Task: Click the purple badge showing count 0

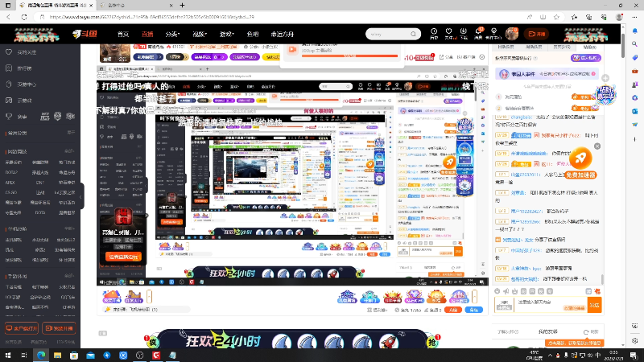Action: pos(209,57)
